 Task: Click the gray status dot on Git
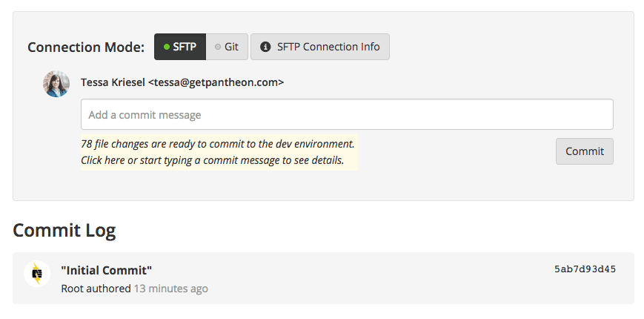pyautogui.click(x=218, y=47)
